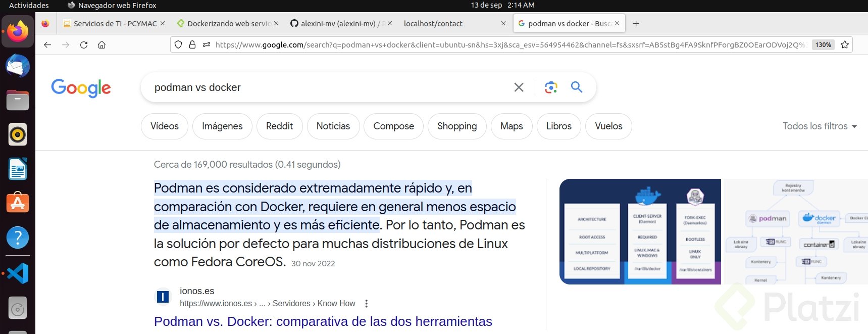Select the "Cerca de 169,000 resultados" text
Image resolution: width=868 pixels, height=334 pixels.
point(213,165)
